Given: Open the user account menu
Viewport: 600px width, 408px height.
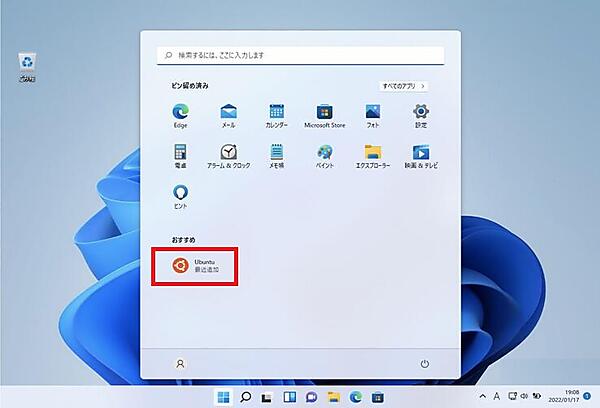Looking at the screenshot, I should (180, 364).
